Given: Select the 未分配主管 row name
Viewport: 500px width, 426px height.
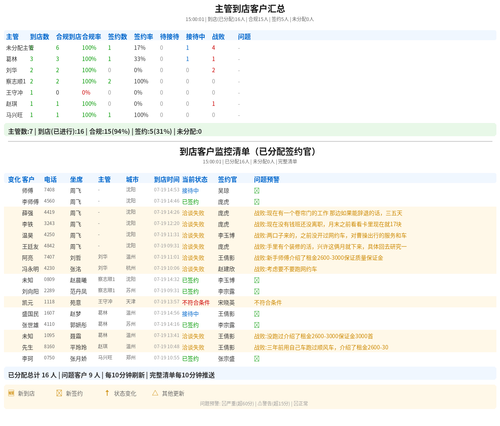Looking at the screenshot, I should click(20, 48).
